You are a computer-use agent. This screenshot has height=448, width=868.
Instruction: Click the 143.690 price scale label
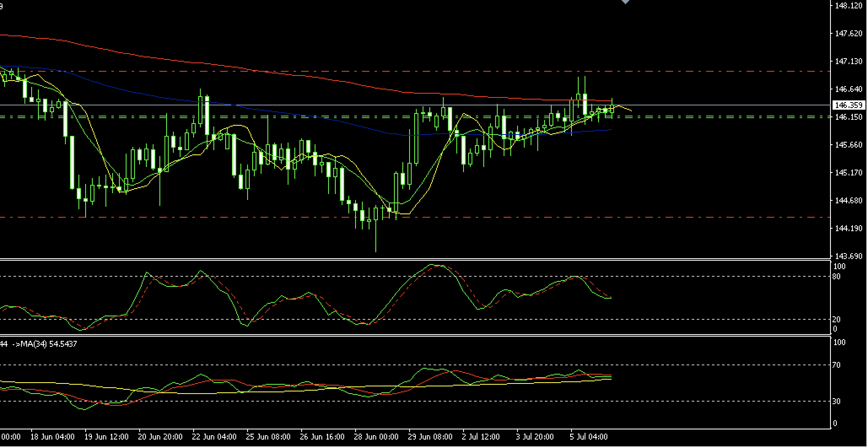pos(849,256)
